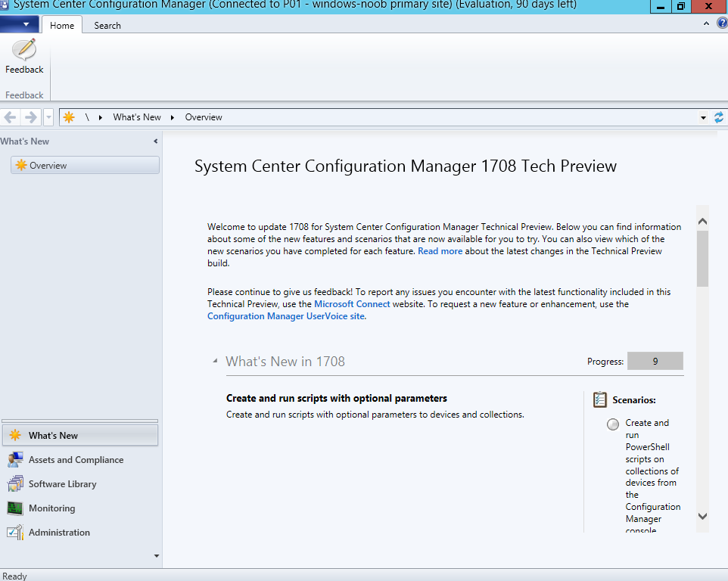
Task: Click the star icon in address bar
Action: 69,117
